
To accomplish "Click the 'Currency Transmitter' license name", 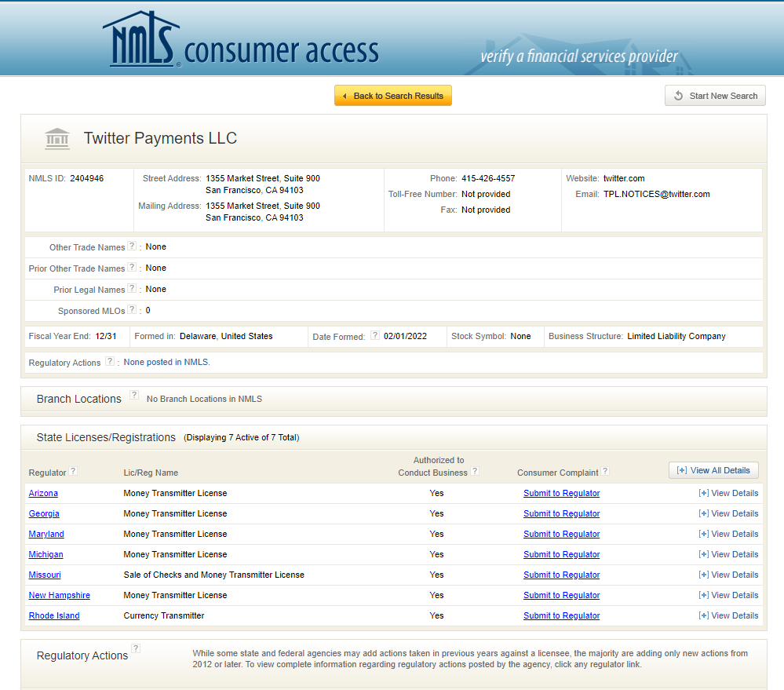I will (x=164, y=616).
